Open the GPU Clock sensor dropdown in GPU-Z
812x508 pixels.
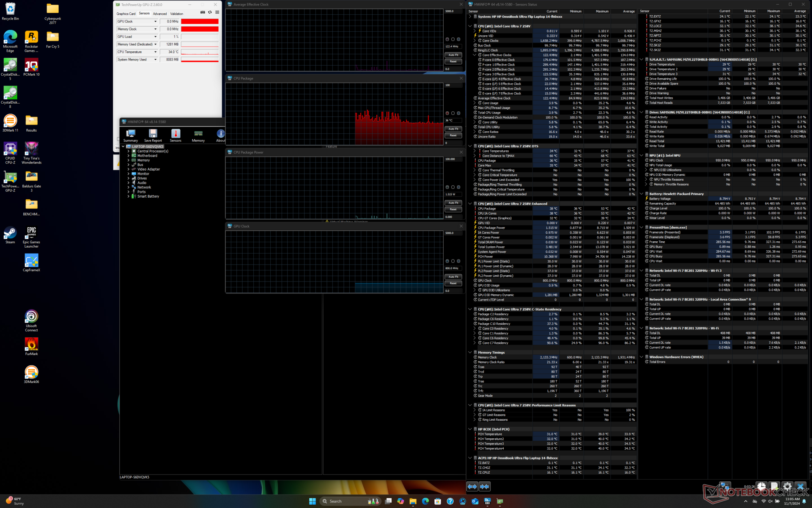coord(155,22)
